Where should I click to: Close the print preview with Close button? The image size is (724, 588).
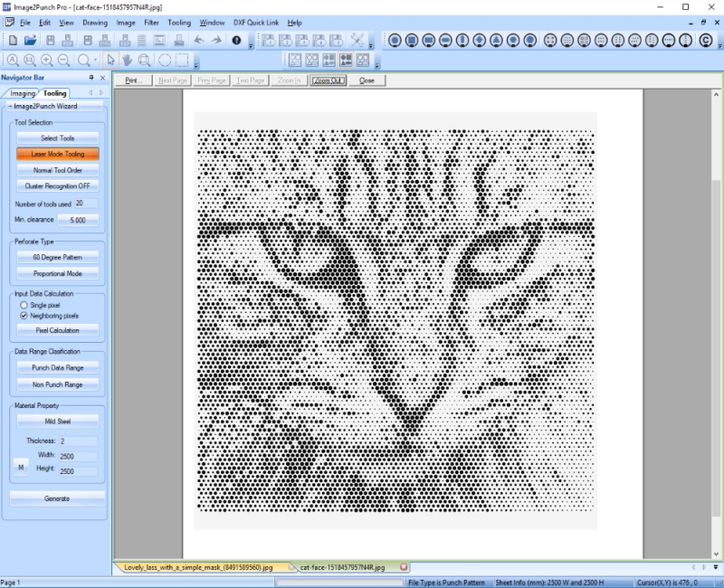(x=367, y=81)
